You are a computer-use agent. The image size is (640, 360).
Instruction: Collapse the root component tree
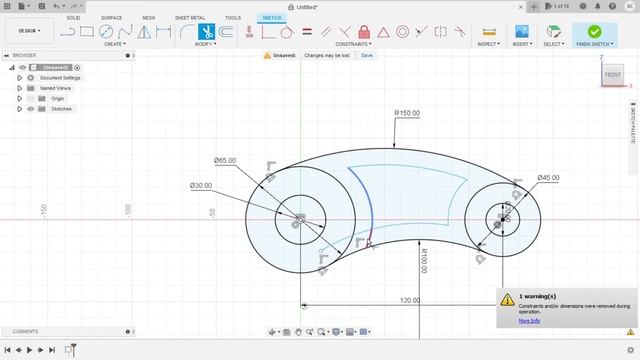coord(12,67)
